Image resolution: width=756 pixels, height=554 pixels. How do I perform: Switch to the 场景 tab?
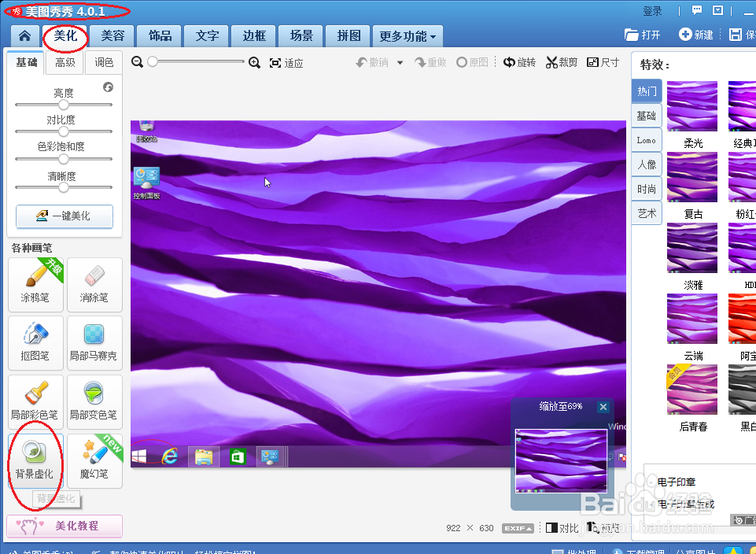[x=301, y=35]
